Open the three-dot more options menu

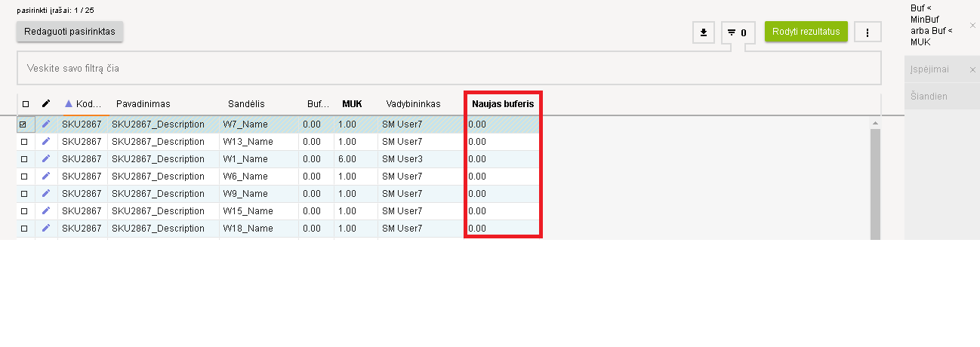coord(868,32)
